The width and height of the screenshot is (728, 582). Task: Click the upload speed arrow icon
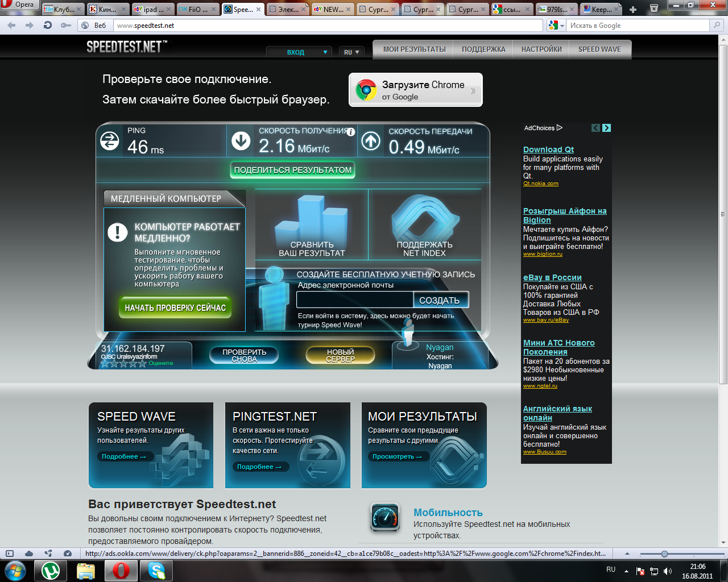371,140
